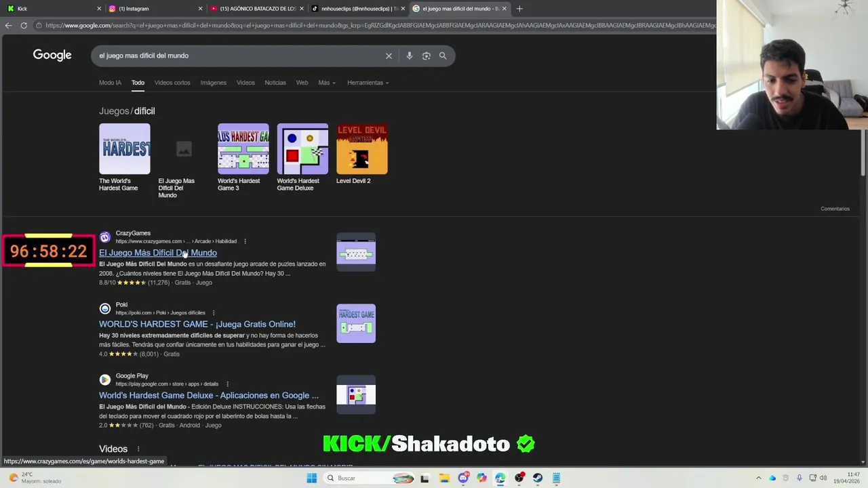Viewport: 868px width, 488px height.
Task: Switch to the nnhouseclips TikTok tab
Action: 358,8
